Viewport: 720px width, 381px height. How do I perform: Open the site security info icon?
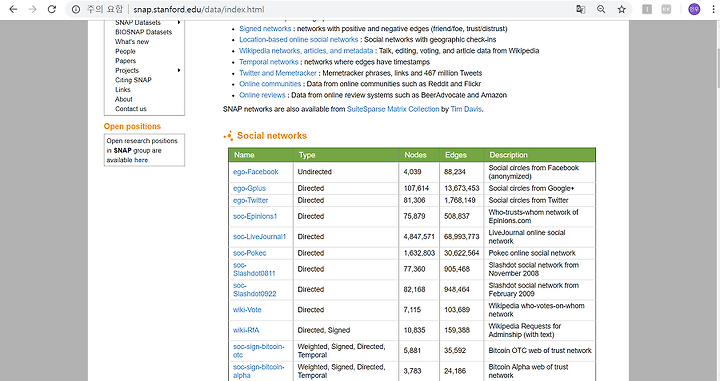(76, 9)
